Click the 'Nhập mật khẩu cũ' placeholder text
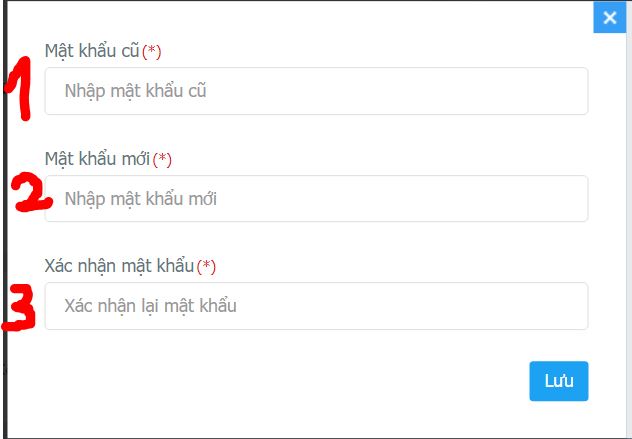 click(135, 91)
